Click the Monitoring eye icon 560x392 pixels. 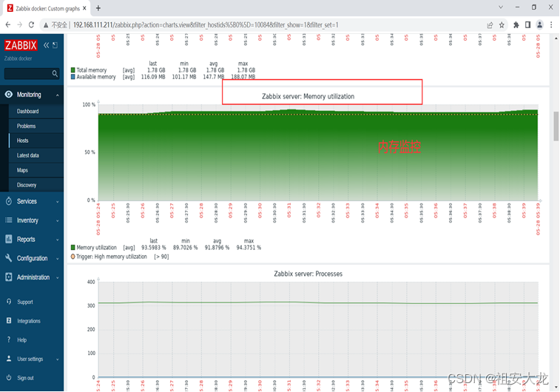pyautogui.click(x=9, y=94)
